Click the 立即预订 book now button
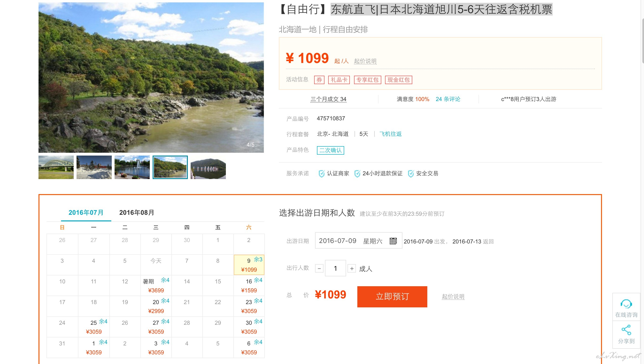 point(392,297)
